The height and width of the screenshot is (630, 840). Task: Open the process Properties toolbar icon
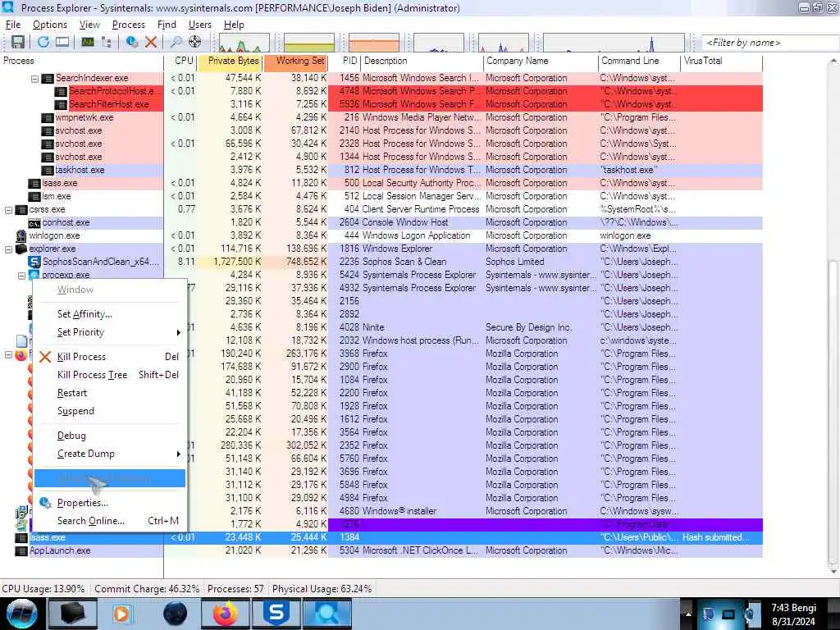[x=131, y=42]
